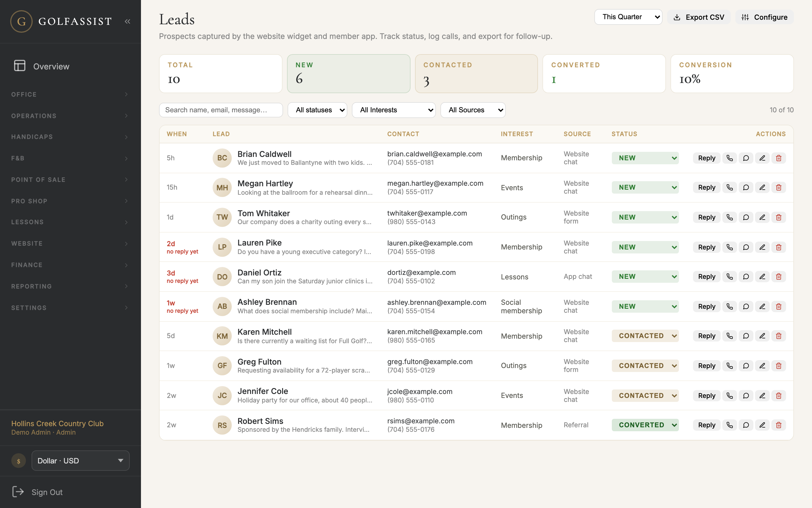Click the Export CSV button
This screenshot has height=508, width=812.
click(x=699, y=17)
